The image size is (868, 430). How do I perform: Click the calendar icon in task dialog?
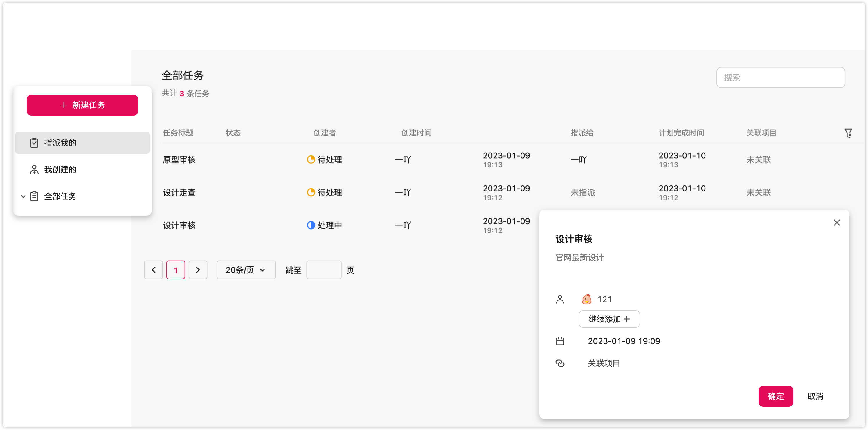pos(560,341)
